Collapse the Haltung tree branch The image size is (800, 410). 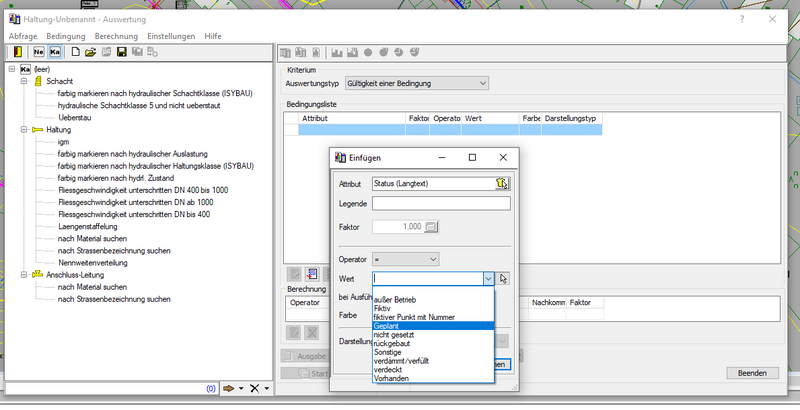[24, 130]
